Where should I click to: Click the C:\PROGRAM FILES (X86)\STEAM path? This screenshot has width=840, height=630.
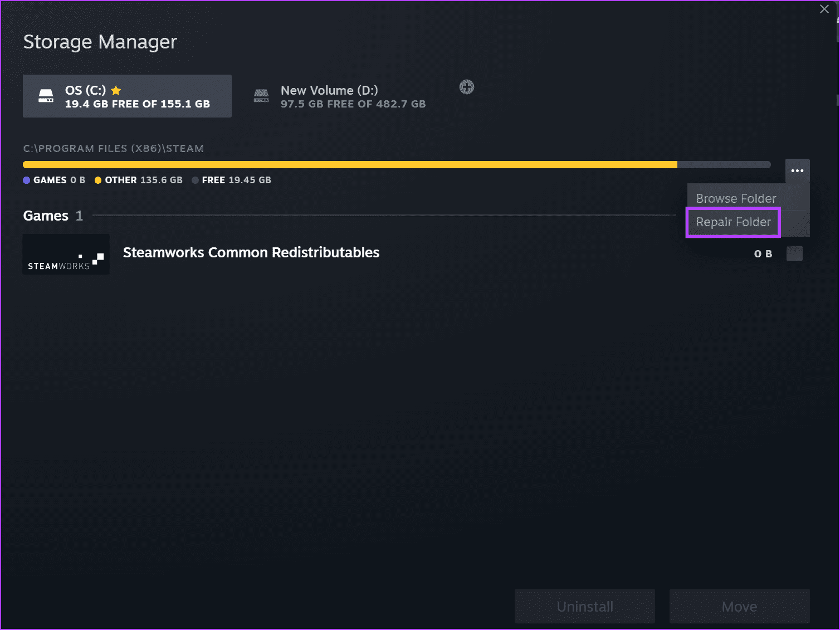coord(114,149)
